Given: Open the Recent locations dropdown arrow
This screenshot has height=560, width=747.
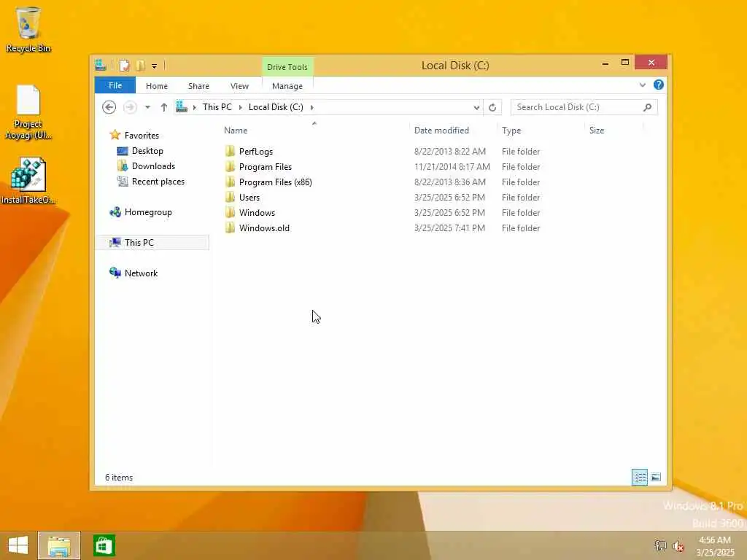Looking at the screenshot, I should click(147, 107).
